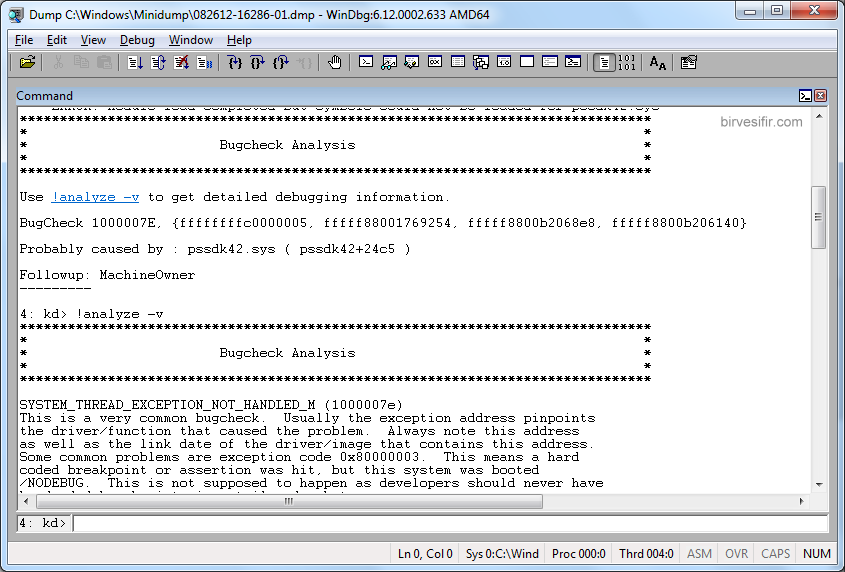Click the NUM status bar indicator
Screen dimensions: 845x572
pyautogui.click(x=816, y=554)
